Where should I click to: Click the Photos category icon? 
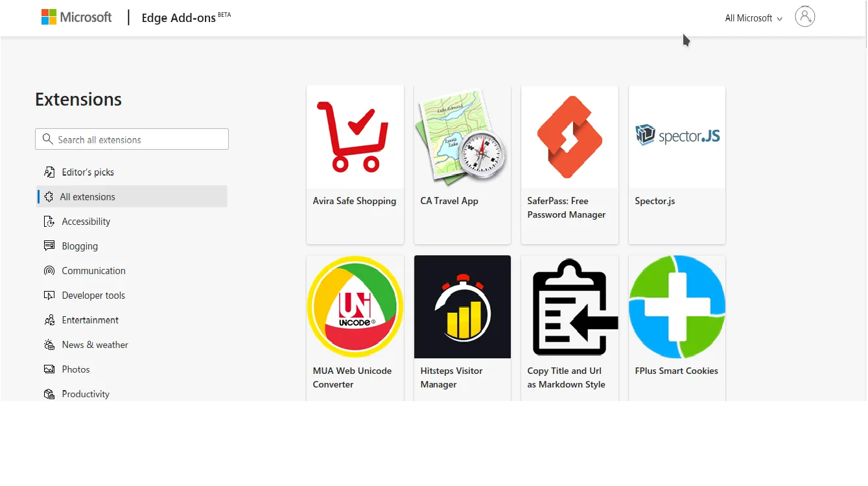point(49,369)
